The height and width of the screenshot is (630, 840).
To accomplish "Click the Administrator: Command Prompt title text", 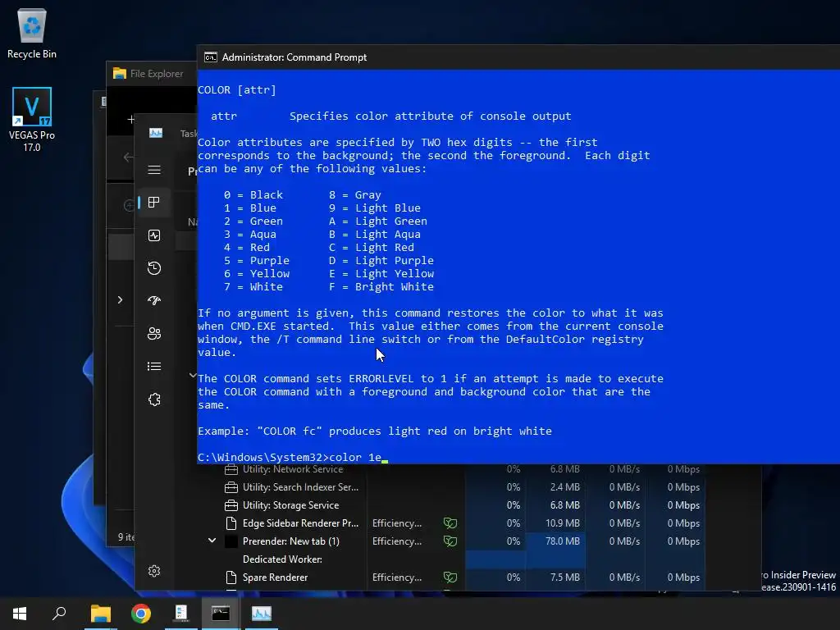I will coord(294,57).
